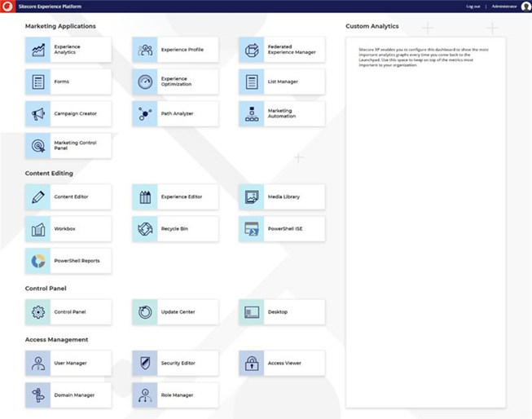
Task: Open Security Editor label
Action: pyautogui.click(x=178, y=364)
